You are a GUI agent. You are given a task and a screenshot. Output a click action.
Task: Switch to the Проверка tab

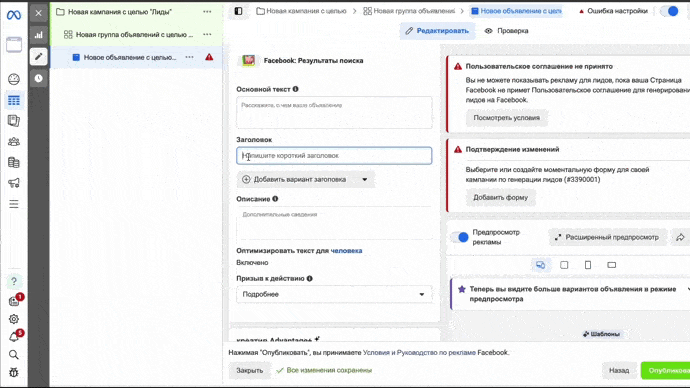coord(506,31)
